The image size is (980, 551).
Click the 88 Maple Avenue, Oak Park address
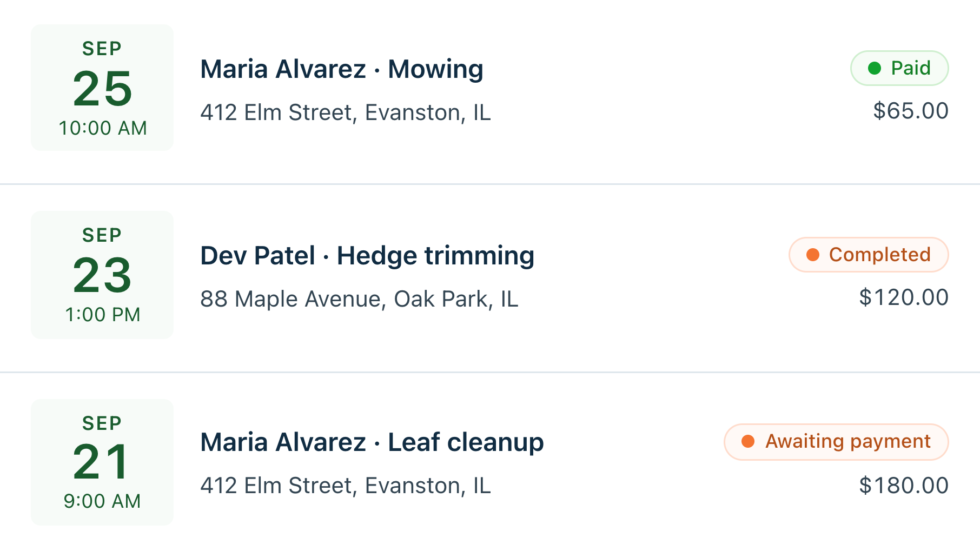[359, 299]
